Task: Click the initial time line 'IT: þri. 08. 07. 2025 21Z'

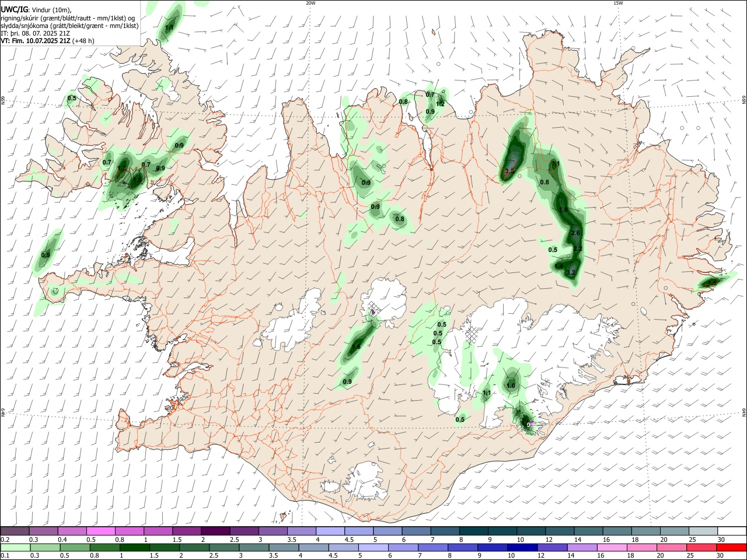Action: tap(36, 33)
